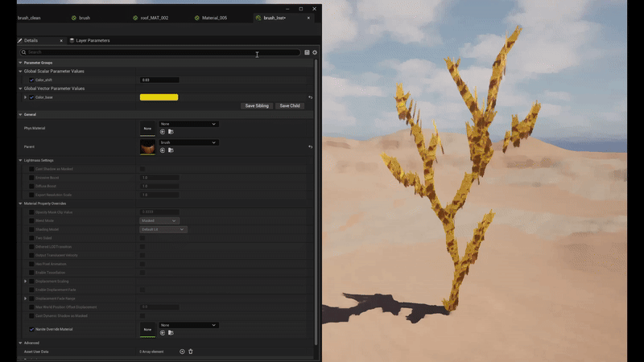Click the roof_MAT_002 tab material icon
644x362 pixels.
tap(135, 18)
